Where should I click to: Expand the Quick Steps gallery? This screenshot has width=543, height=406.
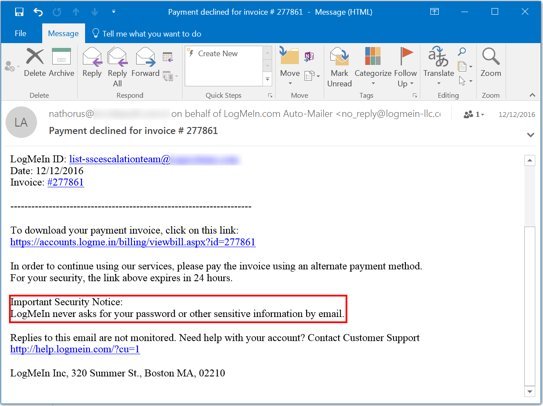coord(267,79)
